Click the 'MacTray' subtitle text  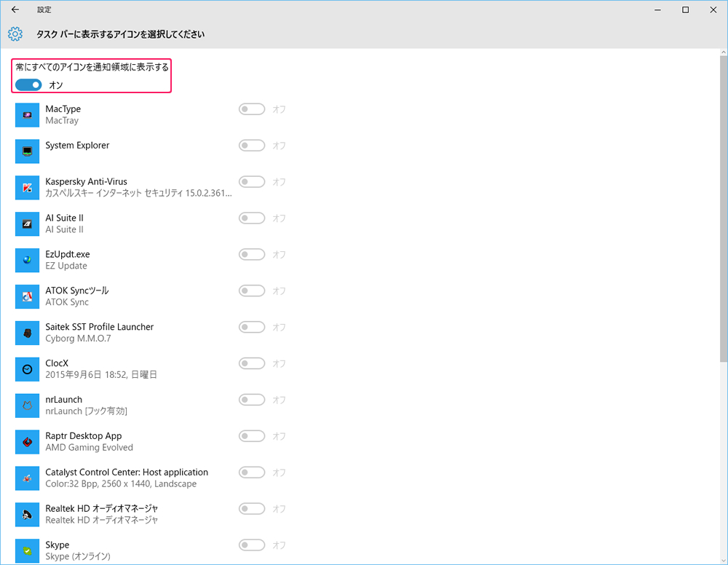[62, 121]
